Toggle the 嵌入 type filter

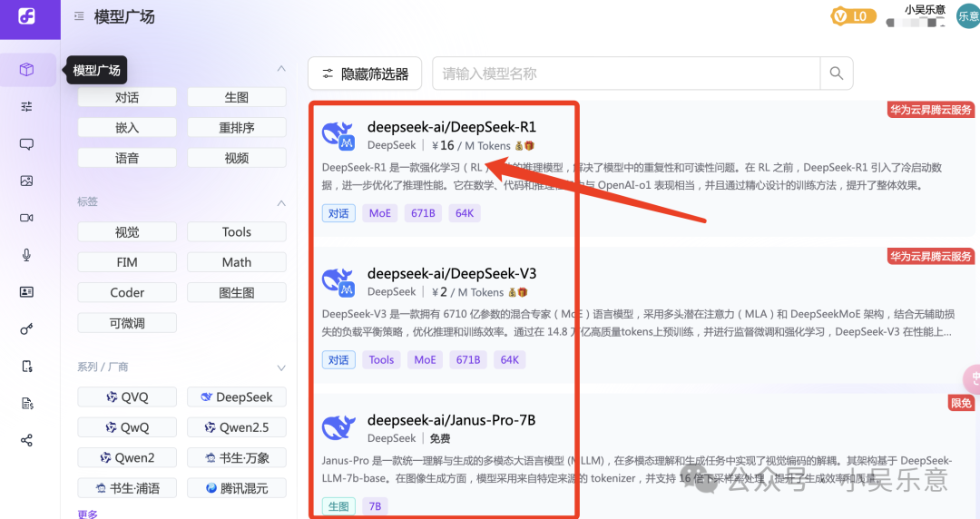pyautogui.click(x=127, y=128)
